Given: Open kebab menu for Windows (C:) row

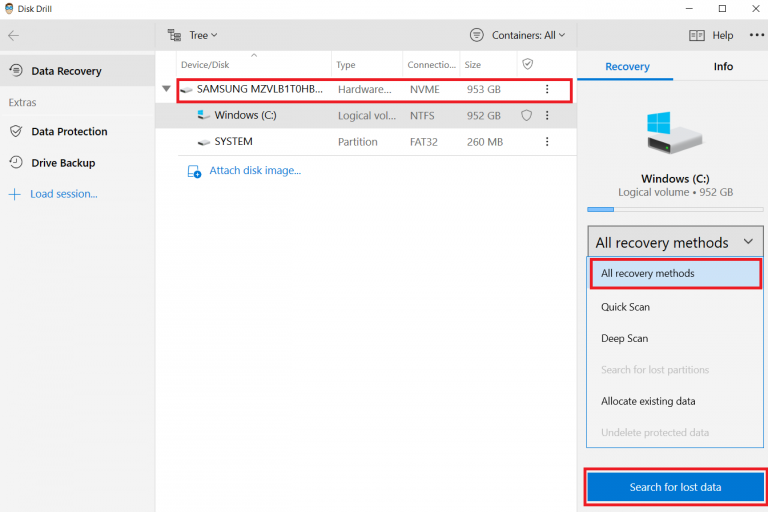Looking at the screenshot, I should coord(547,115).
